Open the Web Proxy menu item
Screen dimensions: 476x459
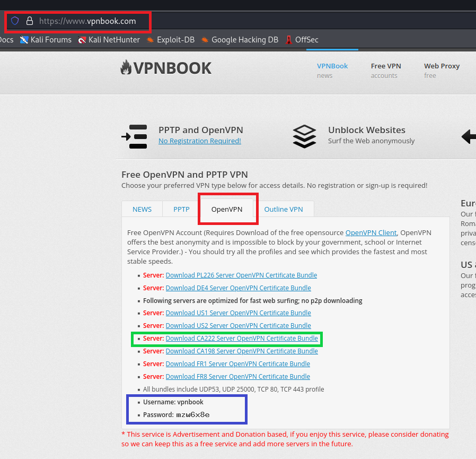[442, 70]
